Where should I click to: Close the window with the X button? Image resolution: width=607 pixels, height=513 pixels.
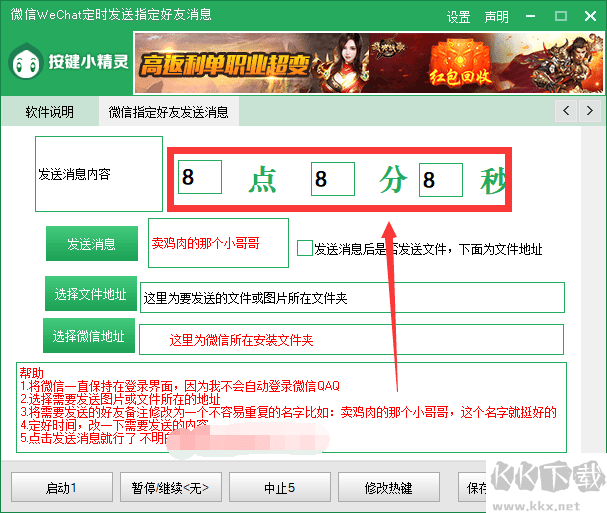[x=590, y=16]
